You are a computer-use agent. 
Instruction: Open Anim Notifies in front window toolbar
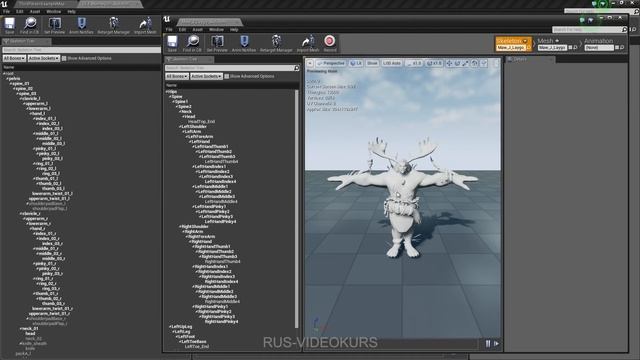[244, 43]
